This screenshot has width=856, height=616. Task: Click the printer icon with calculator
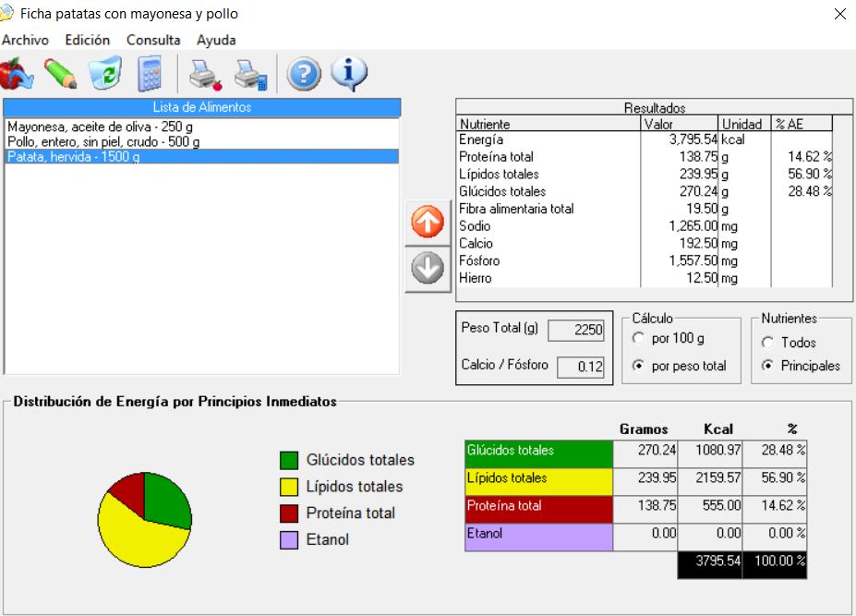tap(250, 73)
